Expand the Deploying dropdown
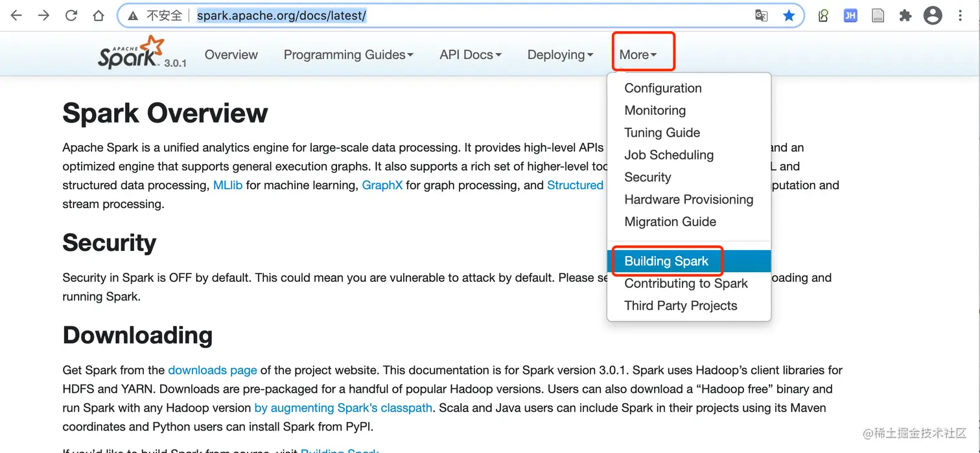 [561, 55]
